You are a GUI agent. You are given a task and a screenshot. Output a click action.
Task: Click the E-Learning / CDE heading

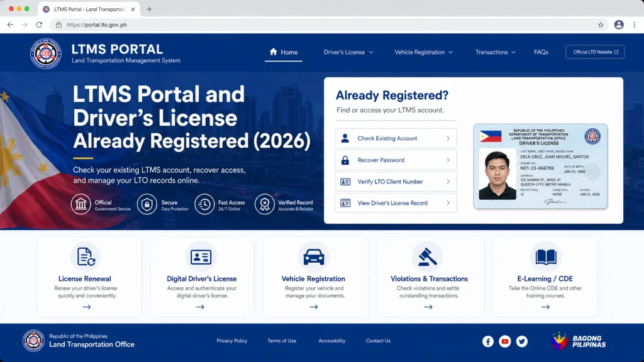(545, 278)
